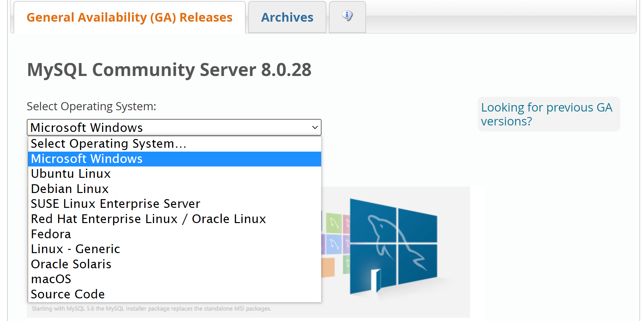Collapse the Select Operating System dropdown
This screenshot has height=321, width=644.
tap(174, 127)
